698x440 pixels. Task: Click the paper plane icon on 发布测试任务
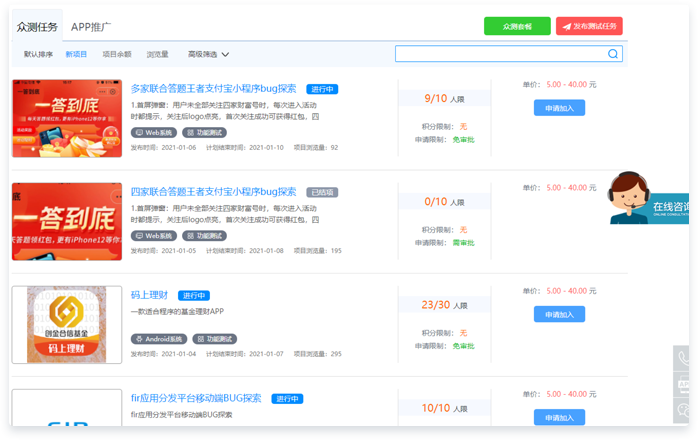[x=566, y=27]
